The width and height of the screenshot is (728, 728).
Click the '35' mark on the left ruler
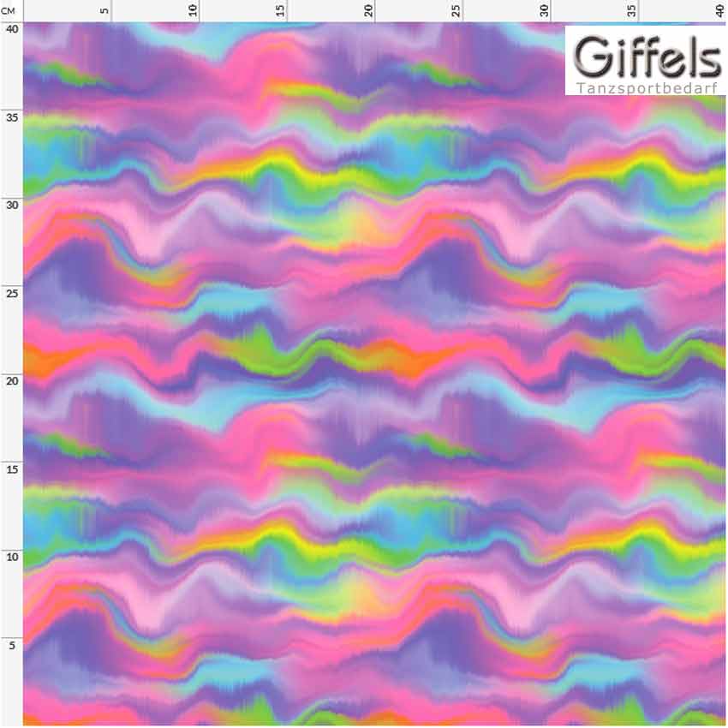[12, 117]
